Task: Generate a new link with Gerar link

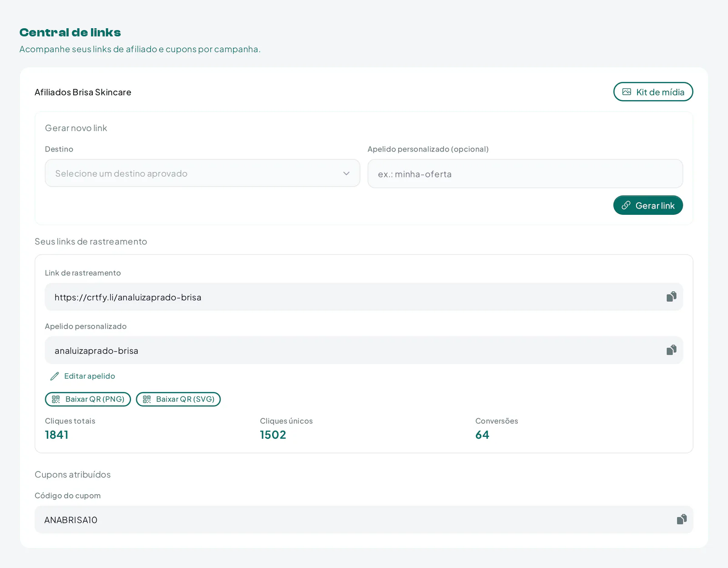Action: tap(648, 205)
